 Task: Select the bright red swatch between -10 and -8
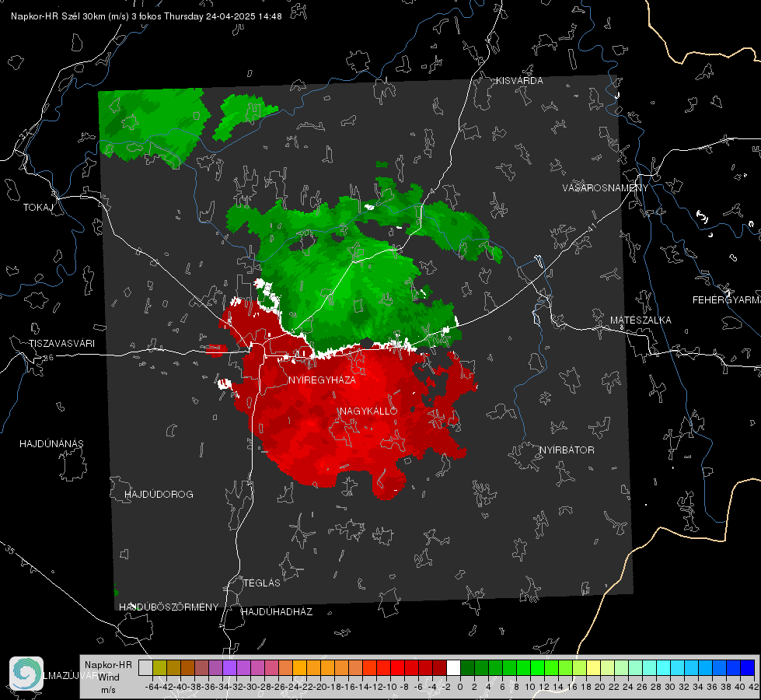click(397, 667)
